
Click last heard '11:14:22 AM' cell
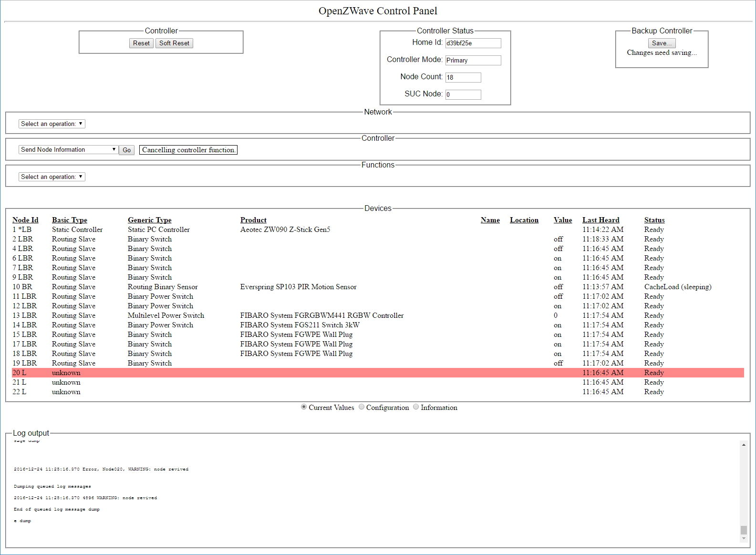click(603, 230)
